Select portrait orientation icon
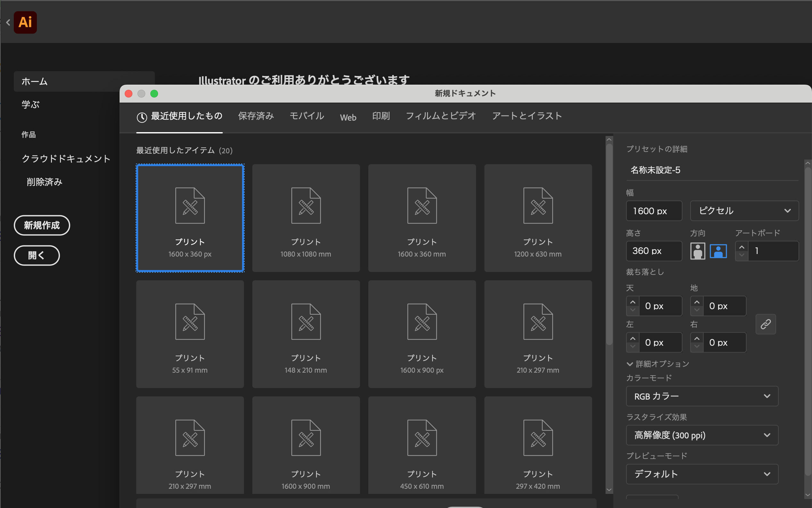 (698, 251)
